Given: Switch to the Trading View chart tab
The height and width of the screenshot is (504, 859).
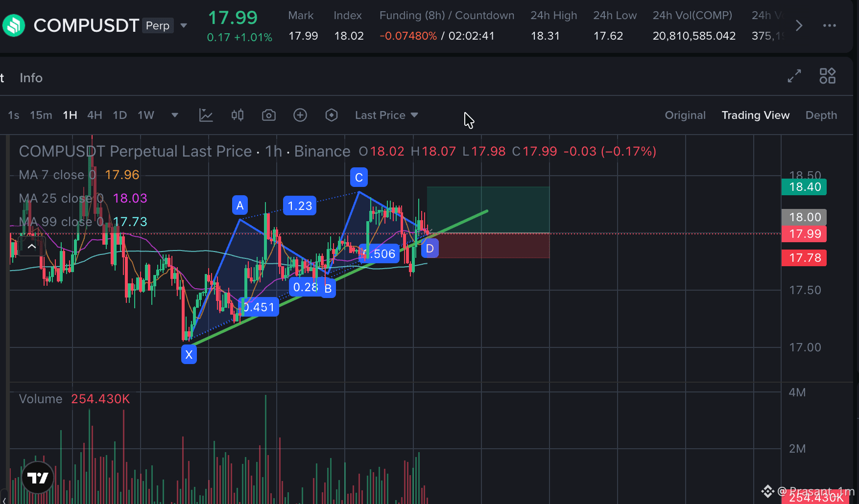Looking at the screenshot, I should point(756,115).
